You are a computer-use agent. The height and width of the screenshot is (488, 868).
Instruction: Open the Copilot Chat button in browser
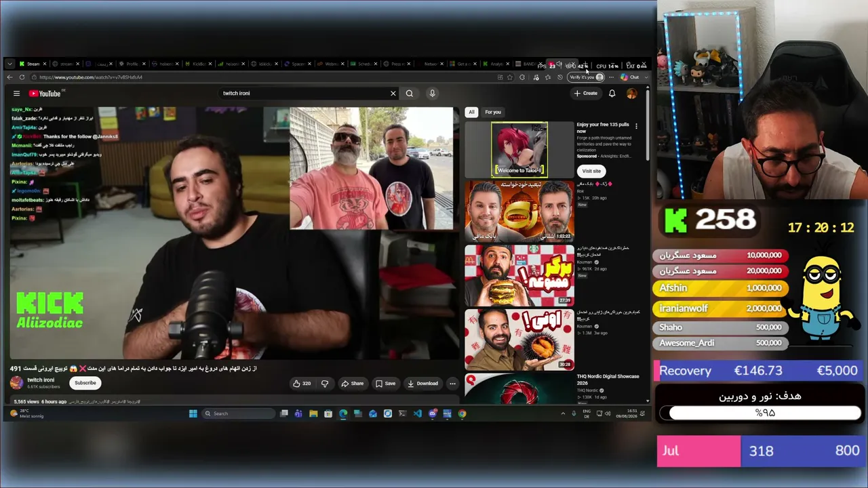pyautogui.click(x=631, y=77)
